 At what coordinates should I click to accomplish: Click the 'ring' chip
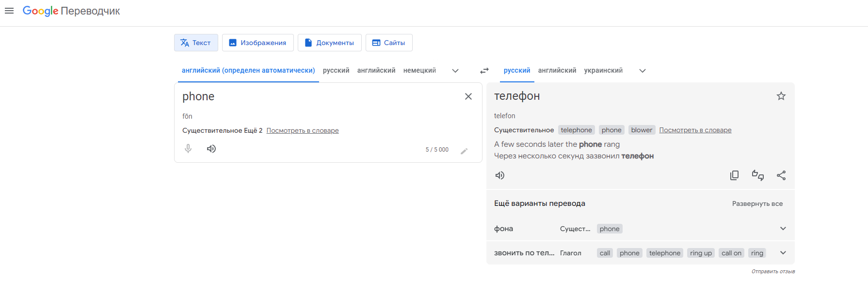pos(757,253)
